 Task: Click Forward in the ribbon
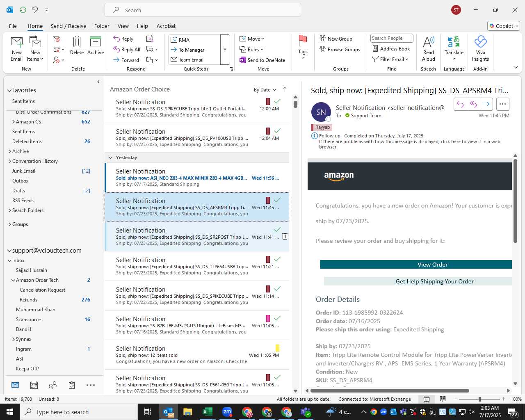126,60
